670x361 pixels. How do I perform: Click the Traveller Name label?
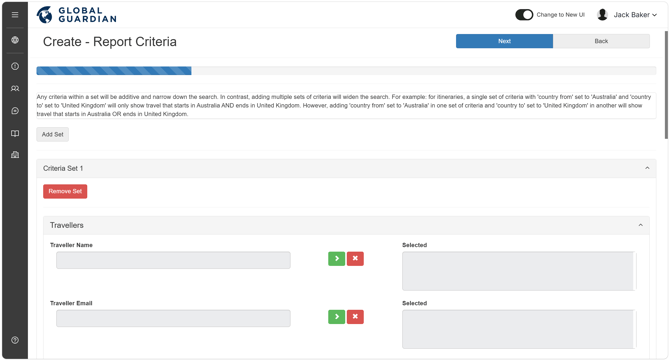pos(71,245)
